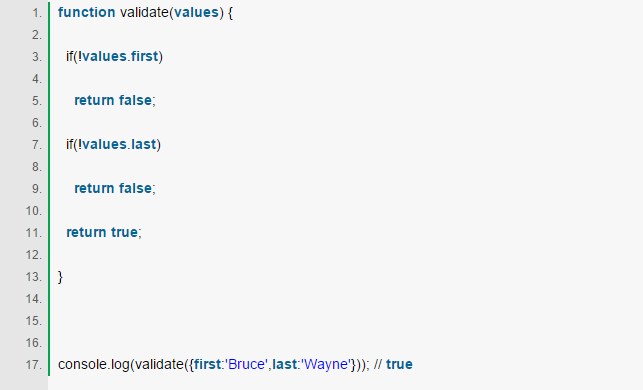Click the 'Wayne' string literal
Viewport: 643px width, 390px height.
(x=326, y=364)
